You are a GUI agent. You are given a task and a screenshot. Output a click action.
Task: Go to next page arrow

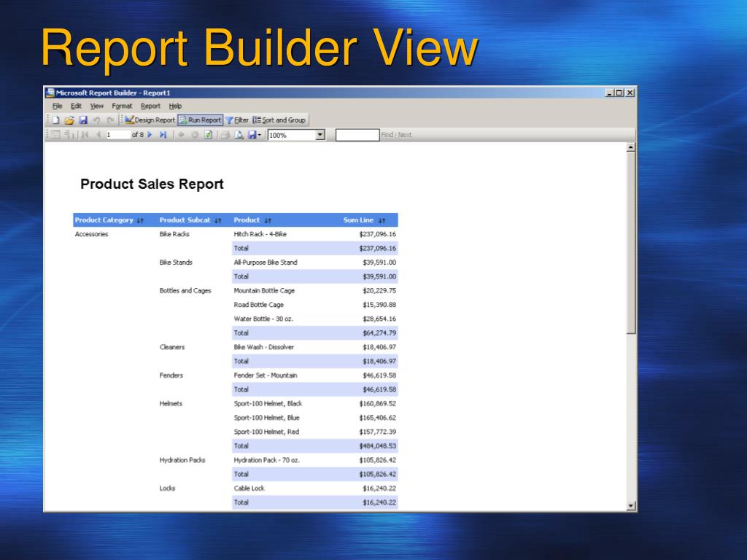(x=150, y=135)
